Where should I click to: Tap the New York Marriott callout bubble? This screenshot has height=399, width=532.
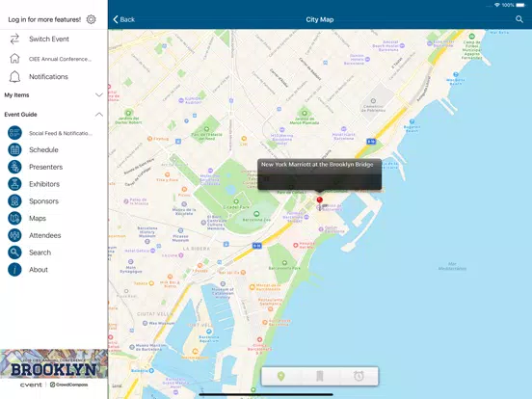319,174
